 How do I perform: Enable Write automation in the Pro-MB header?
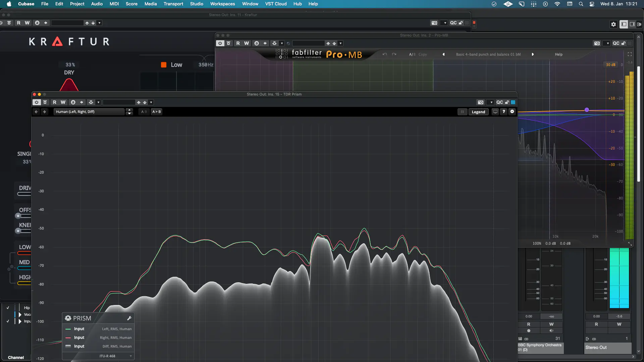click(247, 43)
